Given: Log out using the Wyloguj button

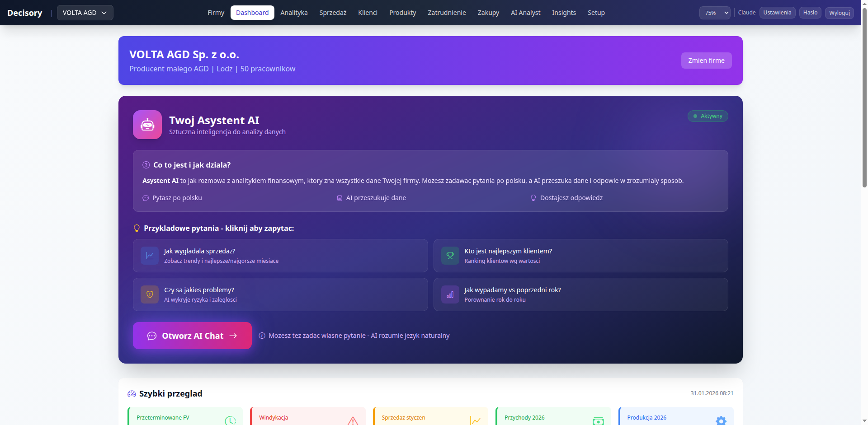Looking at the screenshot, I should (x=839, y=13).
